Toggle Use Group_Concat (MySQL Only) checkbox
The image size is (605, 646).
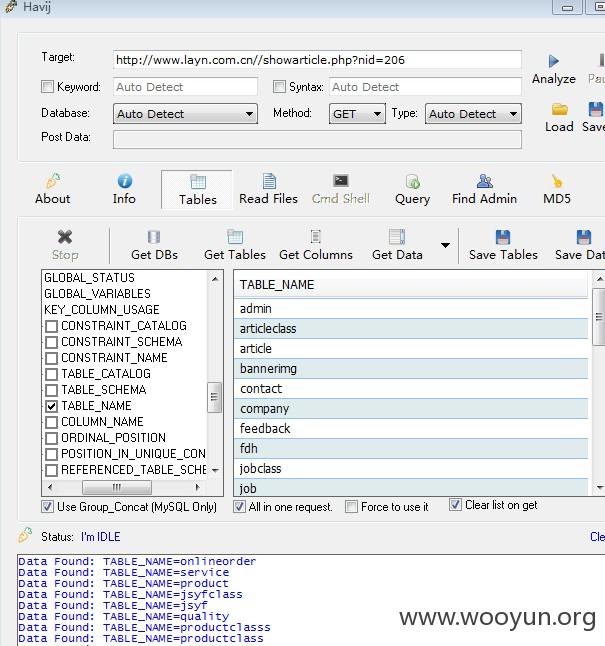pyautogui.click(x=47, y=506)
